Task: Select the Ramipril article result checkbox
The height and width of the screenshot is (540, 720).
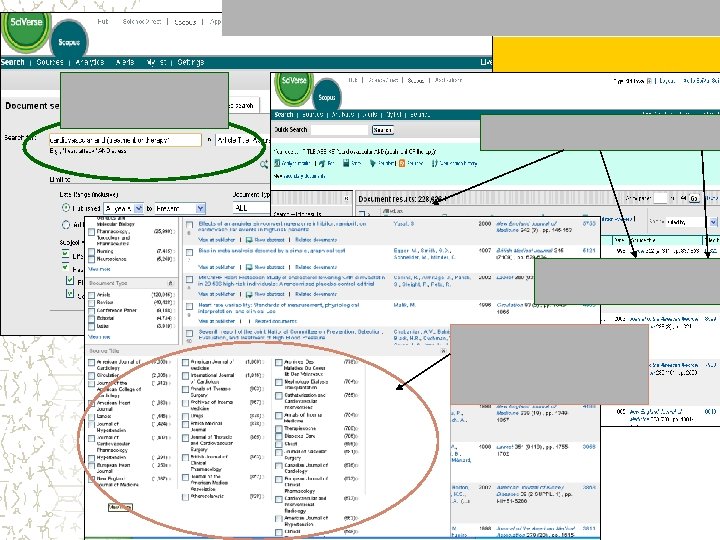Action: [189, 225]
